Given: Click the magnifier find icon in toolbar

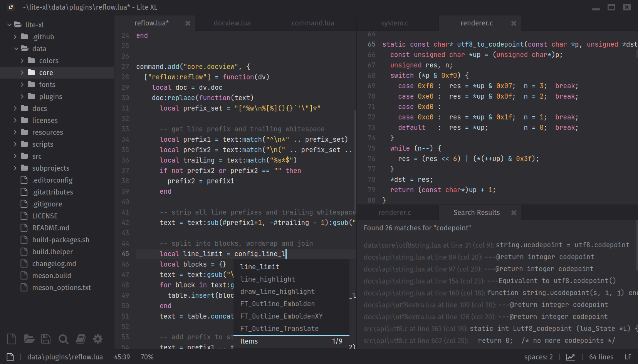Looking at the screenshot, I should (x=63, y=339).
